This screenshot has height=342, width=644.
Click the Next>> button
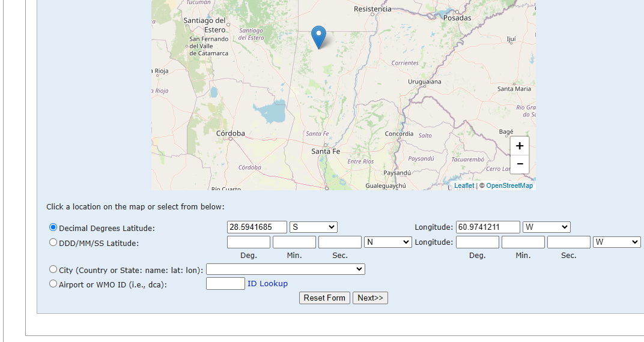click(370, 298)
